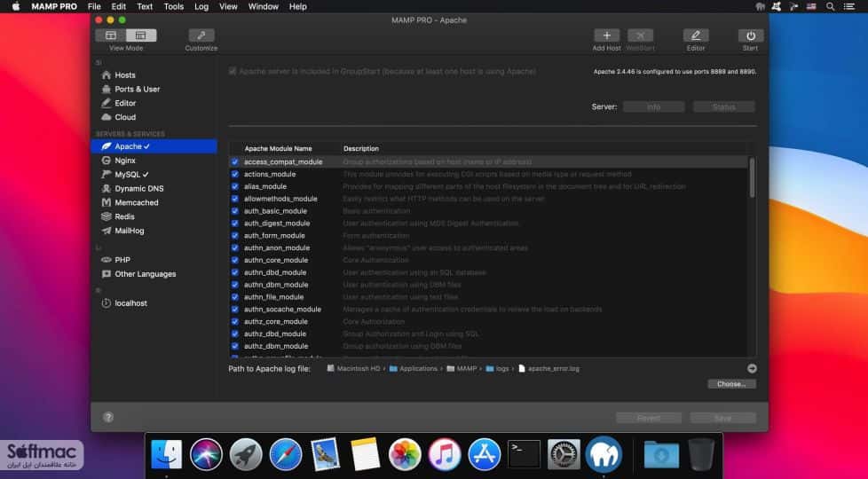Click the MAMP PRO elephant Dock icon
The height and width of the screenshot is (479, 868).
604,454
